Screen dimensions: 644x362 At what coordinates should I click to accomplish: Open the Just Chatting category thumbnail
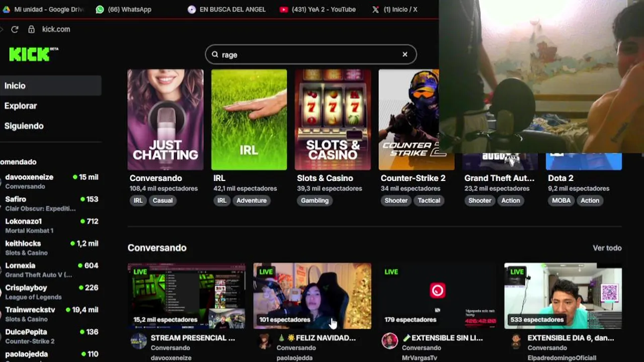point(166,120)
